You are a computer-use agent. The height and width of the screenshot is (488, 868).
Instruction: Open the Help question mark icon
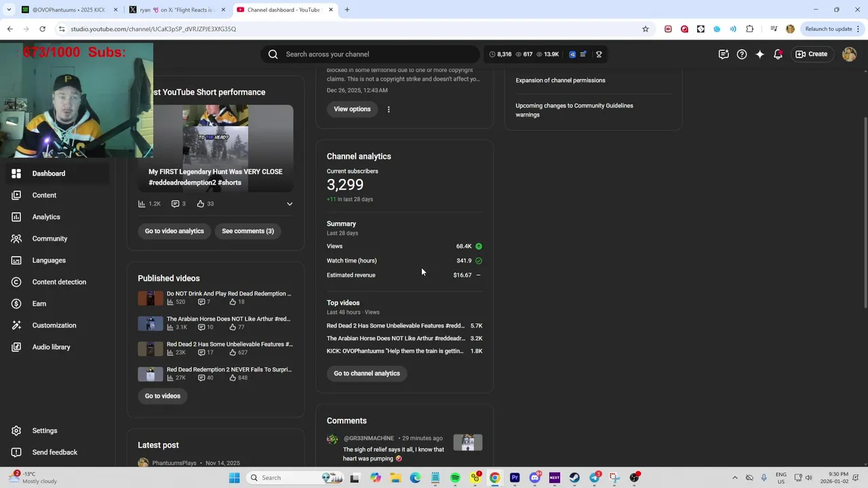pos(742,54)
